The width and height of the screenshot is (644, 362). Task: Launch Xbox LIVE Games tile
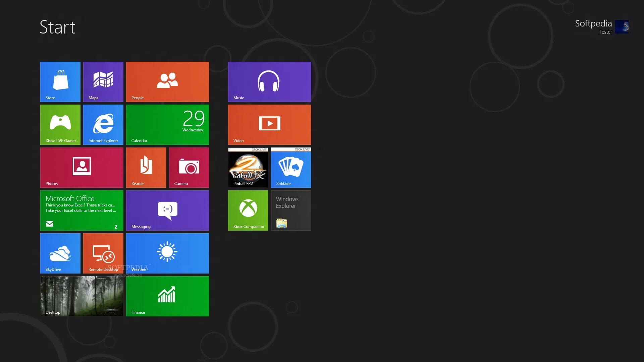[x=60, y=124]
